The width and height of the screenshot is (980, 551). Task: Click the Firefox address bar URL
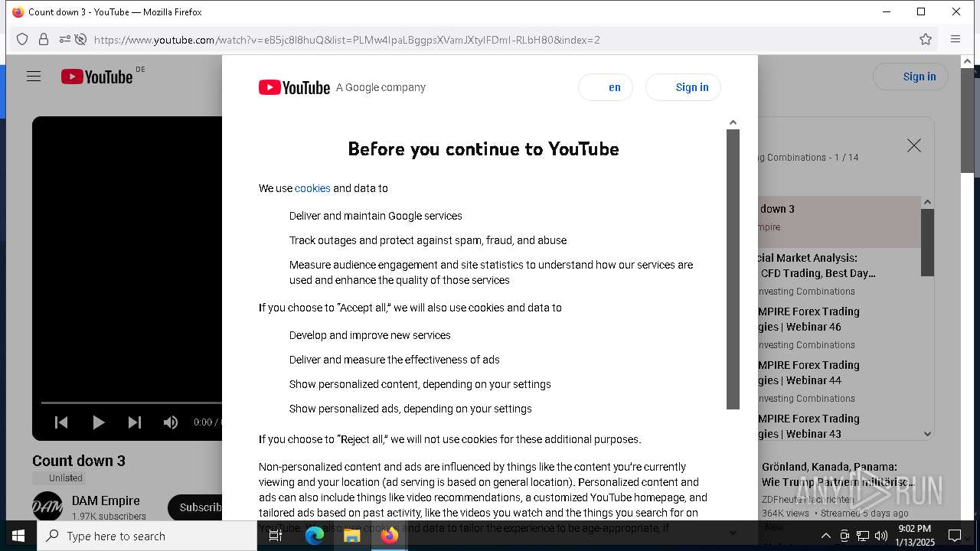(x=347, y=40)
